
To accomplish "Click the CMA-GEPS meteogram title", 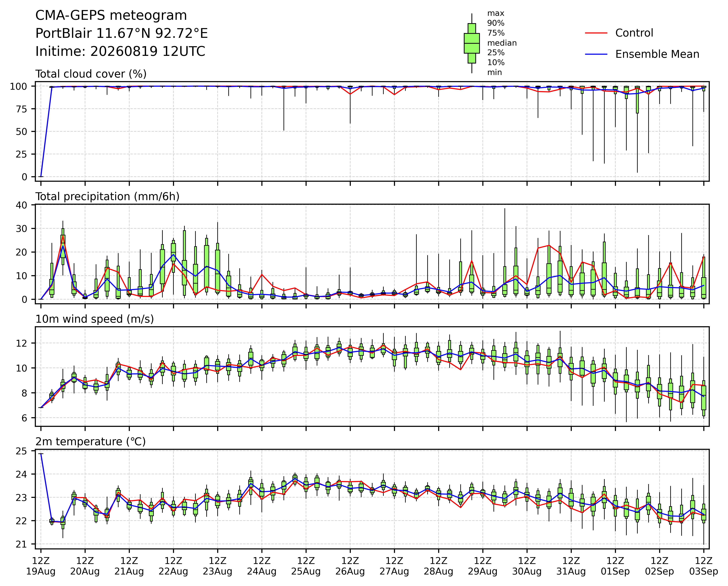I will 111,15.
